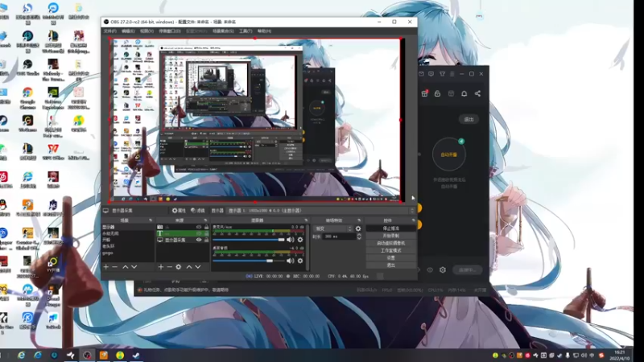Select 永劫无间 scene in scenes list
The height and width of the screenshot is (362, 644).
110,233
